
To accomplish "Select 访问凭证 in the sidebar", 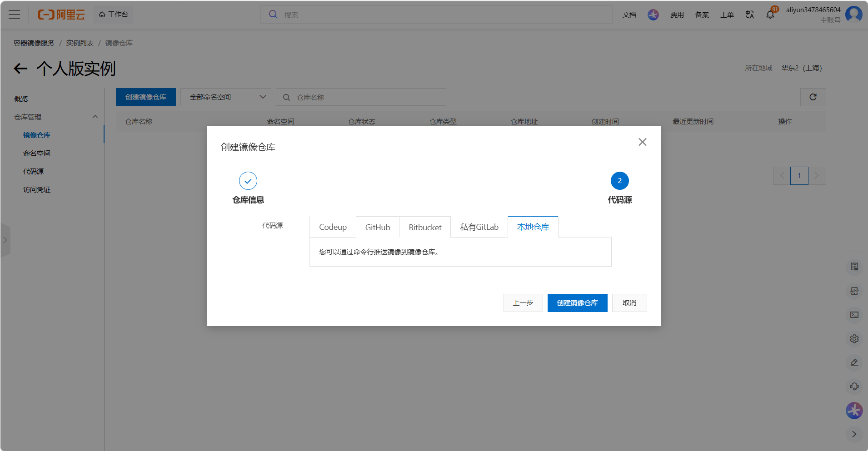I will coord(37,189).
